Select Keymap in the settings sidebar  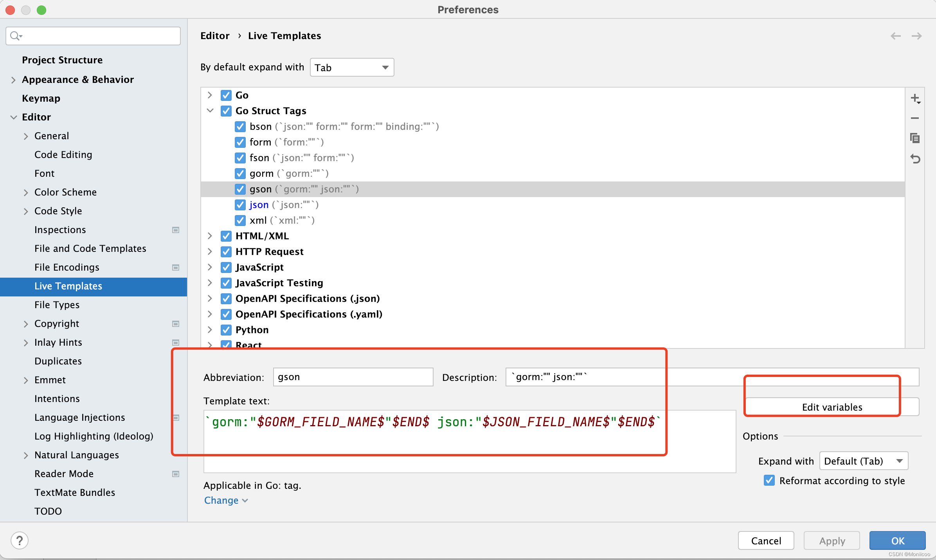tap(41, 98)
